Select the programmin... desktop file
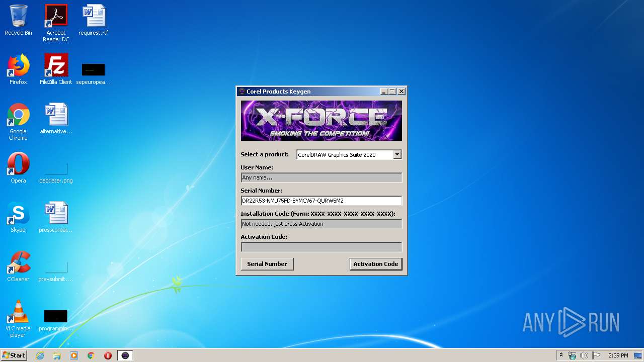Image resolution: width=644 pixels, height=362 pixels. 56,321
